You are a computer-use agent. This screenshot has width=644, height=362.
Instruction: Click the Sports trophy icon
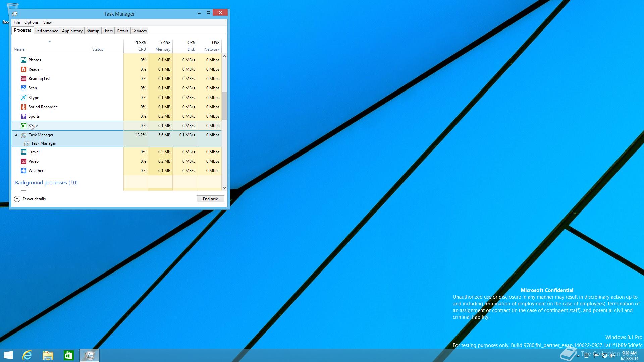[23, 116]
